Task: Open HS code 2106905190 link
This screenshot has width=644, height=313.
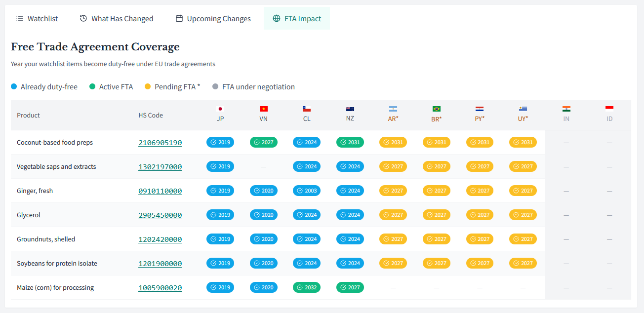Action: 160,143
